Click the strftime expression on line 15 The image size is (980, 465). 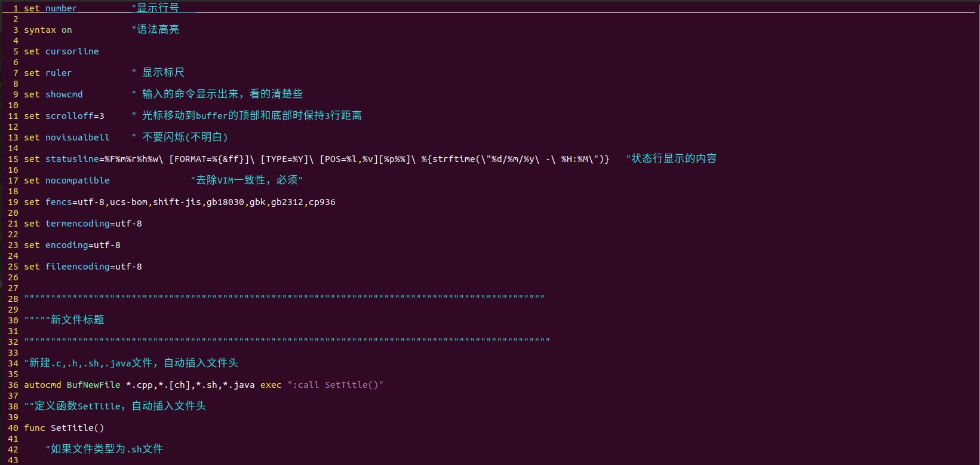point(515,159)
